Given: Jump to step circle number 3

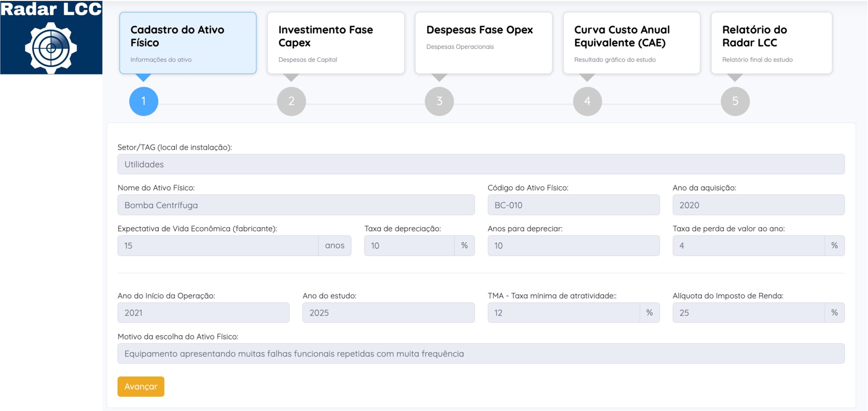Looking at the screenshot, I should point(439,101).
